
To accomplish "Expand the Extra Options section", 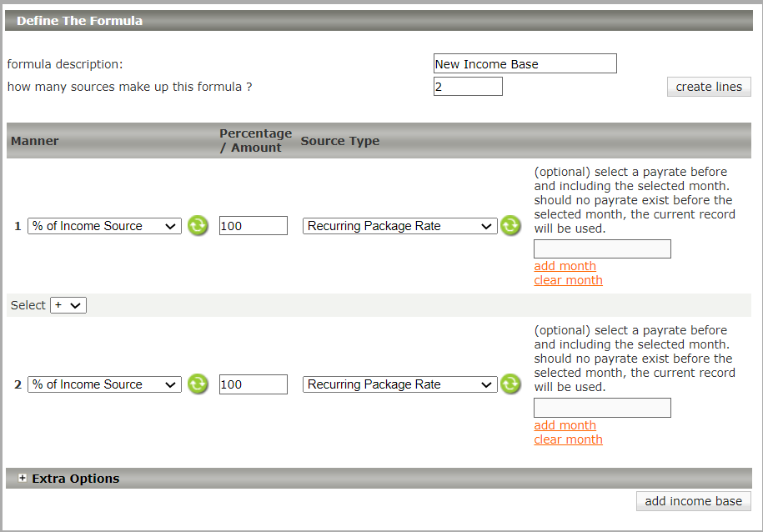I will pyautogui.click(x=23, y=479).
